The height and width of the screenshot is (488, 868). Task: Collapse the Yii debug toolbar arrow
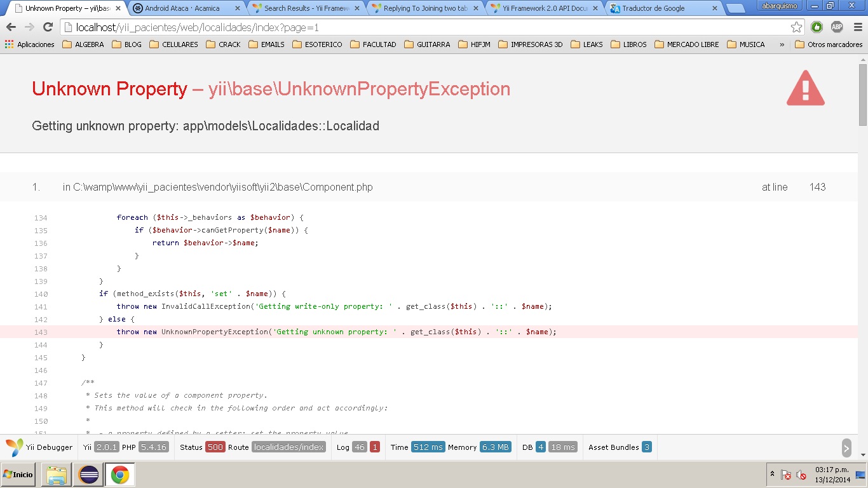click(846, 447)
